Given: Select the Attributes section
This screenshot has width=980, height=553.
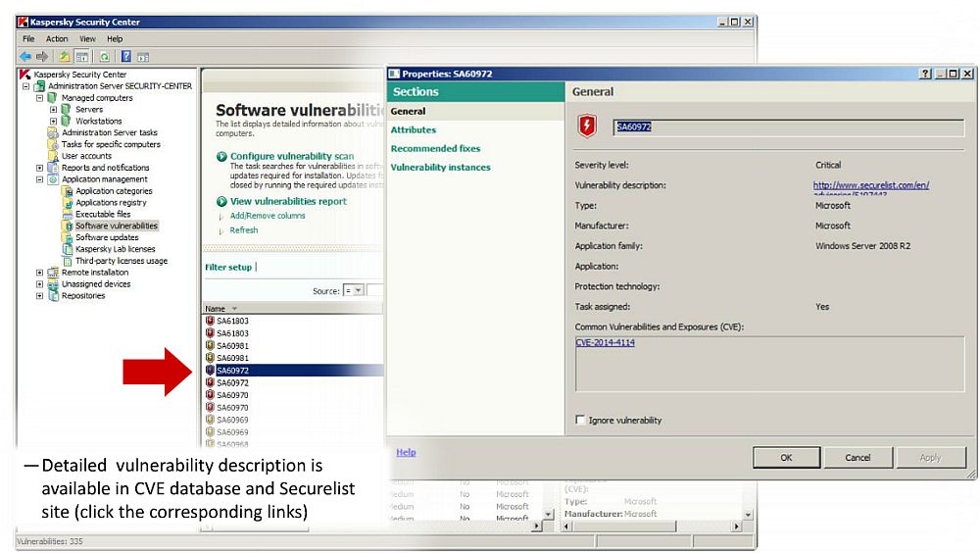Looking at the screenshot, I should pos(414,130).
